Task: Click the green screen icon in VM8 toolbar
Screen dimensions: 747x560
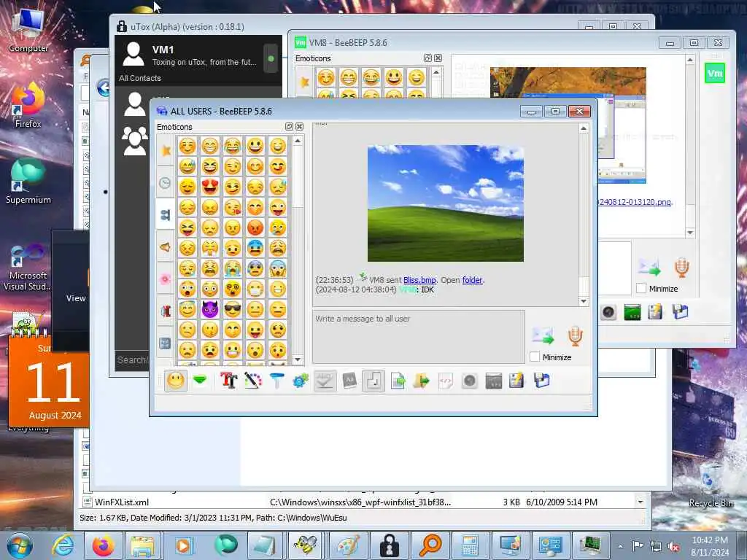Action: coord(632,312)
